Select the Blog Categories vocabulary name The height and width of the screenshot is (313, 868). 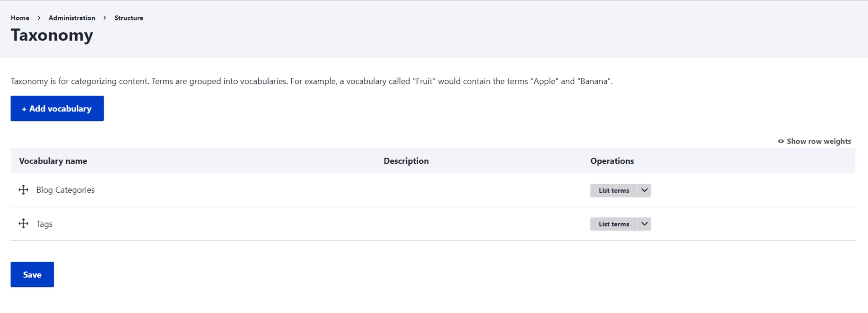point(66,190)
